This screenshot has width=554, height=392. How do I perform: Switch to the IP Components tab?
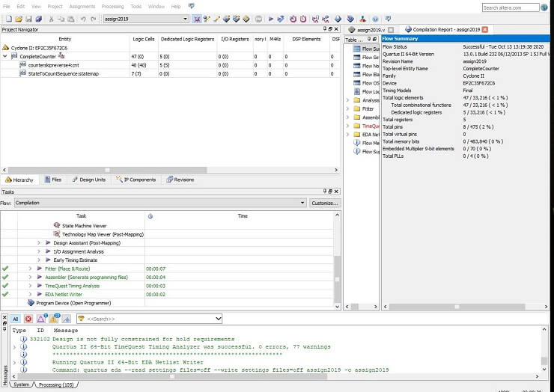pyautogui.click(x=136, y=180)
